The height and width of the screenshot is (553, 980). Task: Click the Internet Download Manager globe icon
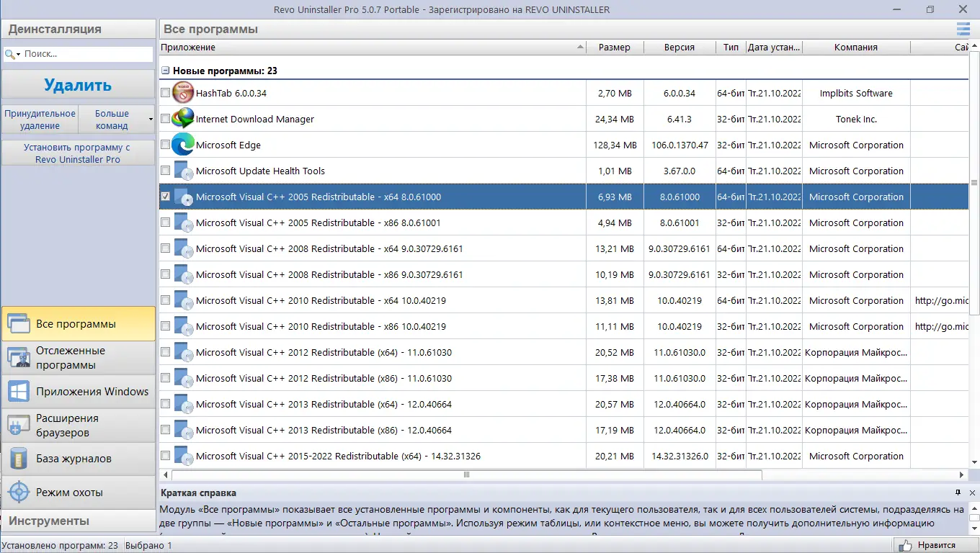tap(184, 119)
